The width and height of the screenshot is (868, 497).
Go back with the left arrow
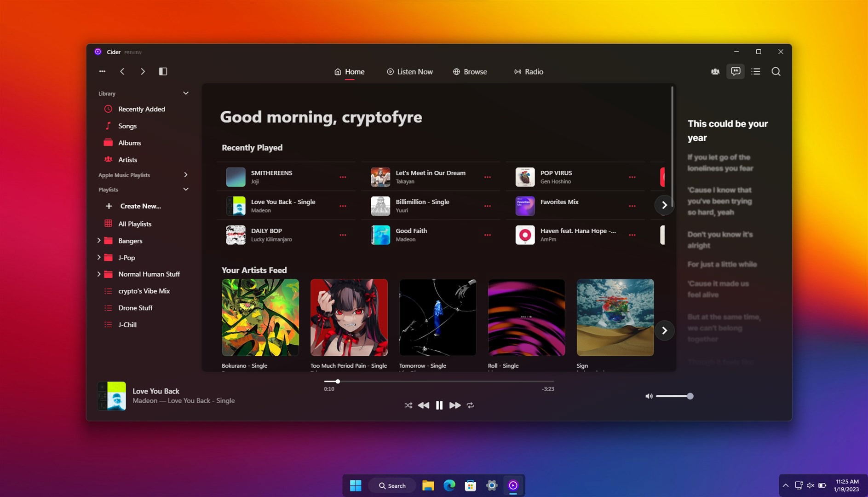122,71
